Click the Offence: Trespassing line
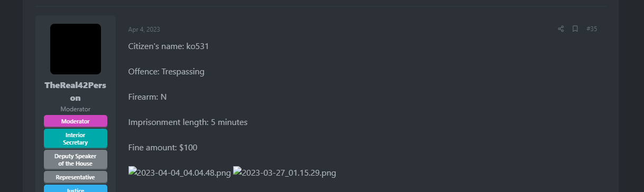 (x=167, y=72)
